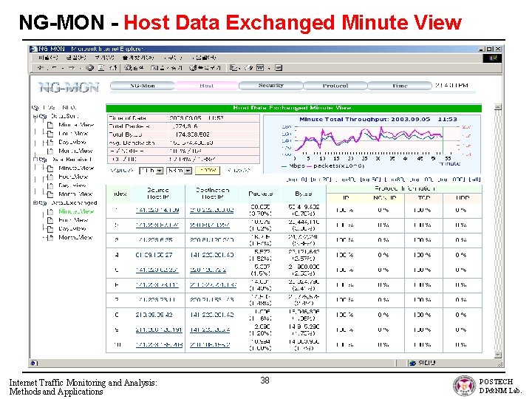Collapse the Data_Exchanged tree node
The height and width of the screenshot is (399, 532).
[35, 203]
